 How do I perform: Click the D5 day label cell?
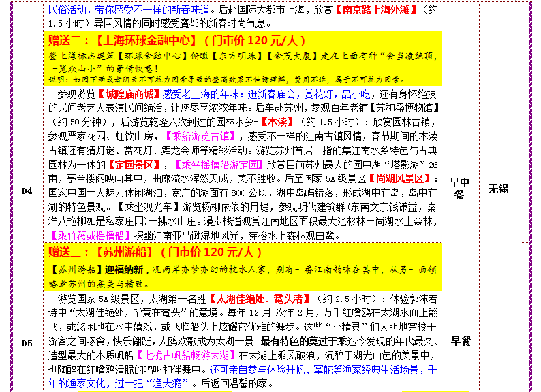point(25,342)
